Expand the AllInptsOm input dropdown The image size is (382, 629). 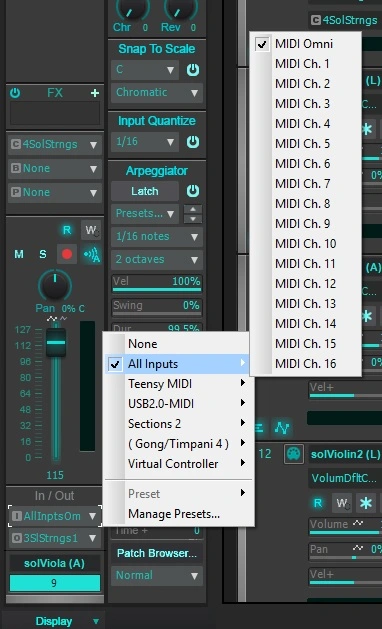coord(55,516)
